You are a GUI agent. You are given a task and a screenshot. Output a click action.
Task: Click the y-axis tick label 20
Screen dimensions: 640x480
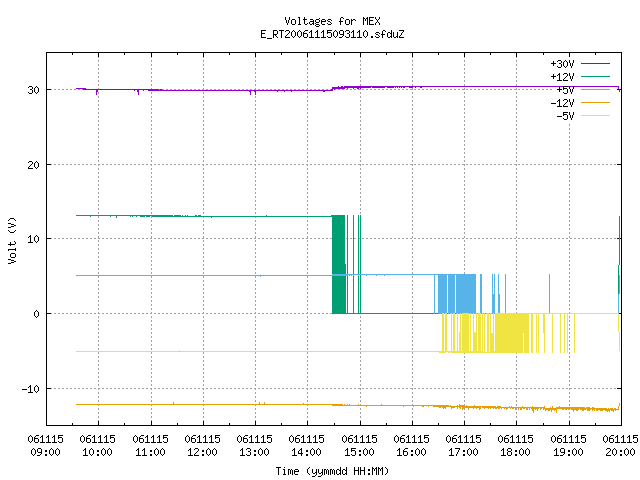tap(33, 165)
